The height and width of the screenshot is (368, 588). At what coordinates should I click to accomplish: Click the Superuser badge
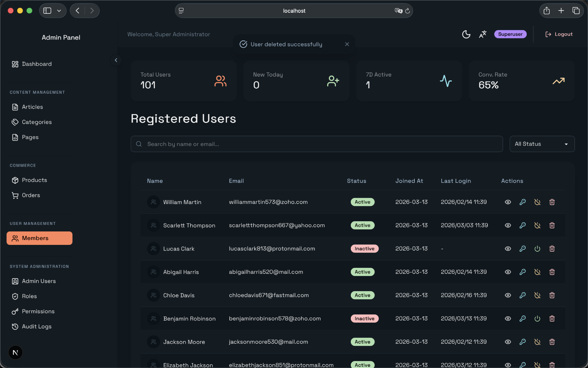510,34
